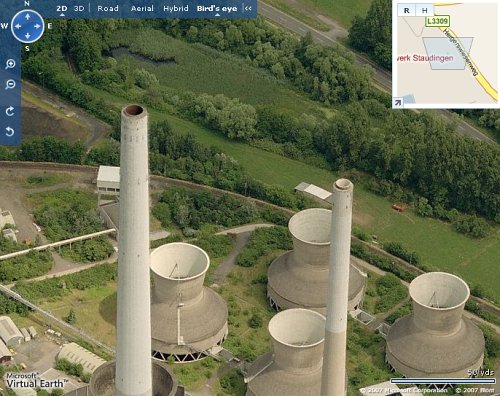Zoom in with the plus magnifier
This screenshot has width=500, height=396.
[10, 64]
